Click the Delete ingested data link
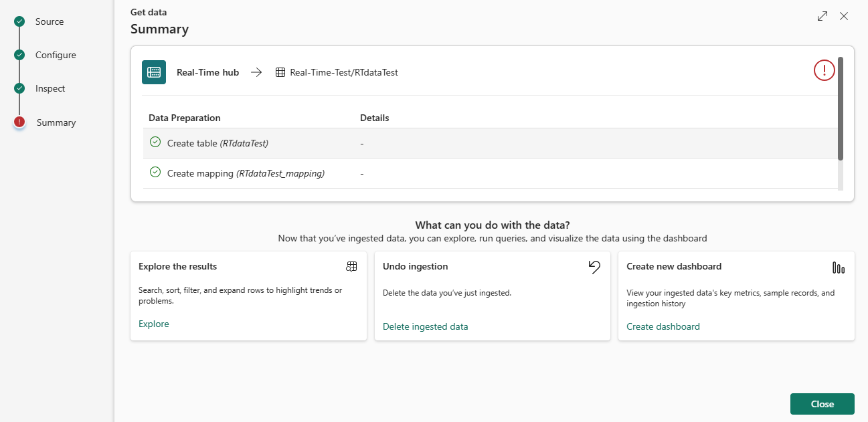Screen dimensions: 868x422 click(x=426, y=326)
